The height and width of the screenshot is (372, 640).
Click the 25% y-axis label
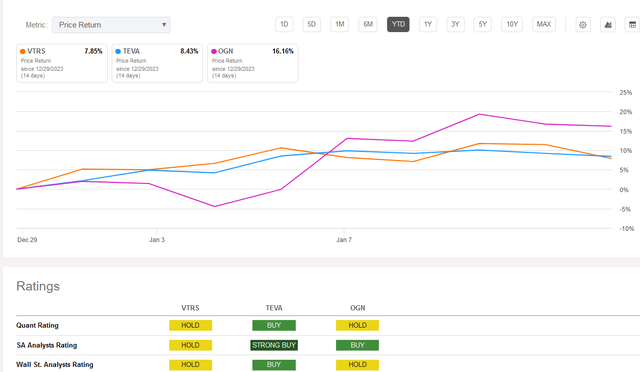tap(626, 93)
